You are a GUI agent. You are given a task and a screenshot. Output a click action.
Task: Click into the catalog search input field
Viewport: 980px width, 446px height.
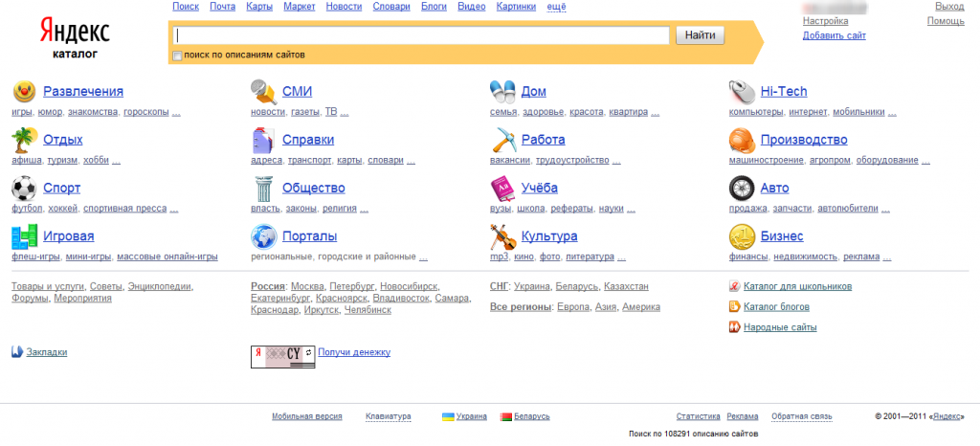[422, 35]
